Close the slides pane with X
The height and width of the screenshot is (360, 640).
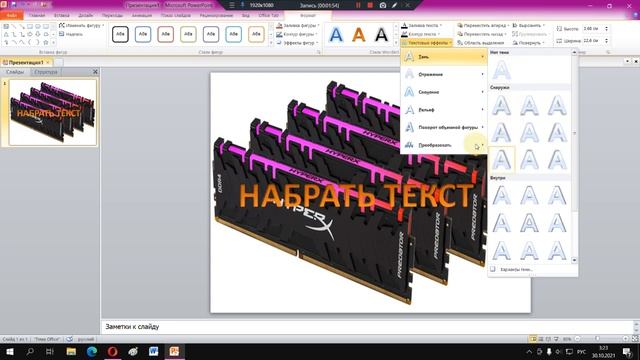point(95,72)
